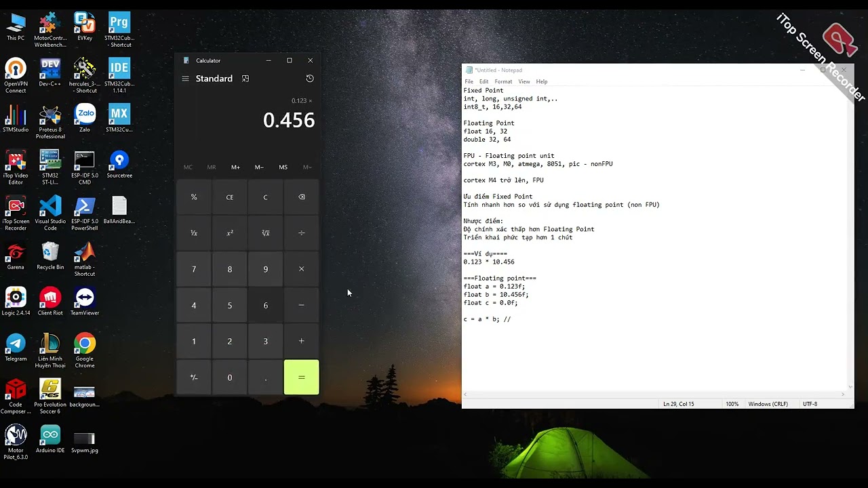Select the Arduino IDE desktop icon

[x=50, y=440]
